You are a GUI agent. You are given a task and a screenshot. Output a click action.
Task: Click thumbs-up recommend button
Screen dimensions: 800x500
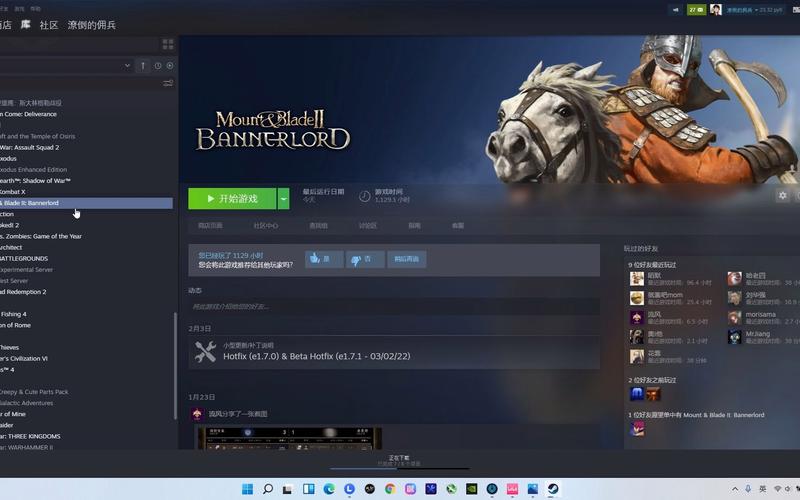pyautogui.click(x=324, y=259)
